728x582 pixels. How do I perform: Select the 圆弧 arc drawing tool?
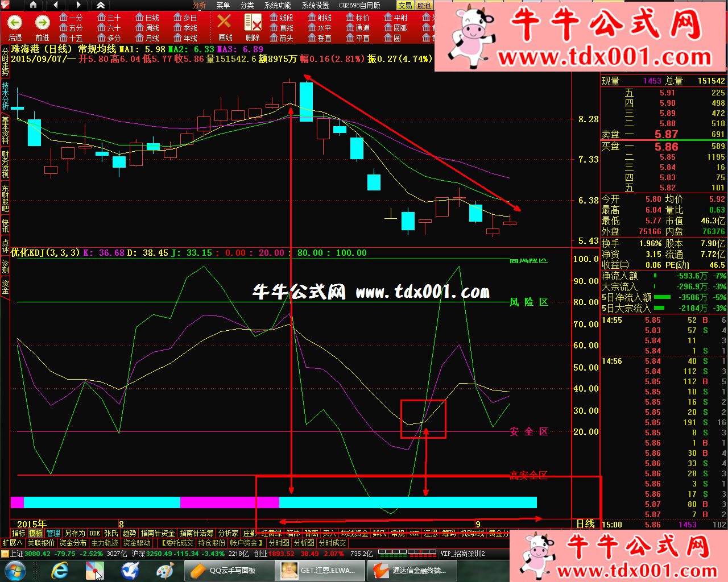pyautogui.click(x=396, y=28)
